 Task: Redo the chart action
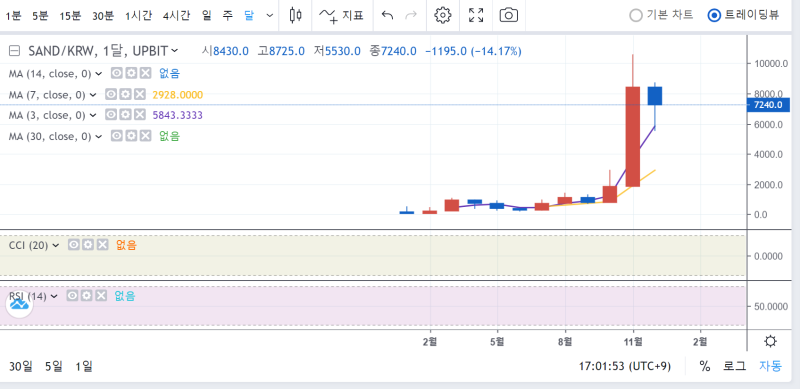point(411,15)
